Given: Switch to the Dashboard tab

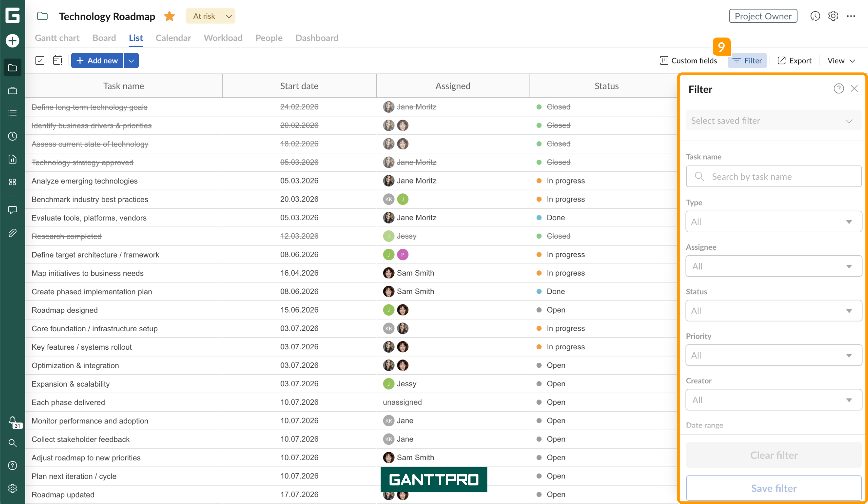Looking at the screenshot, I should 317,38.
